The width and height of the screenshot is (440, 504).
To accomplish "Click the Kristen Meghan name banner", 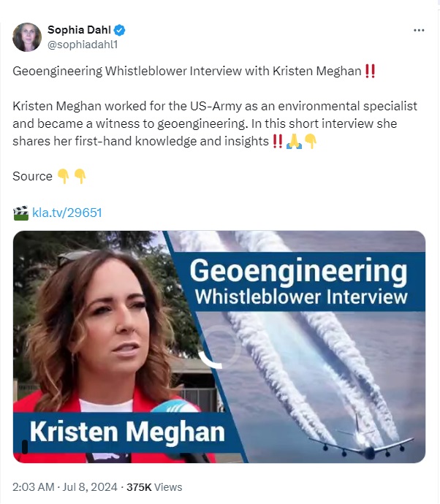I will tap(127, 432).
